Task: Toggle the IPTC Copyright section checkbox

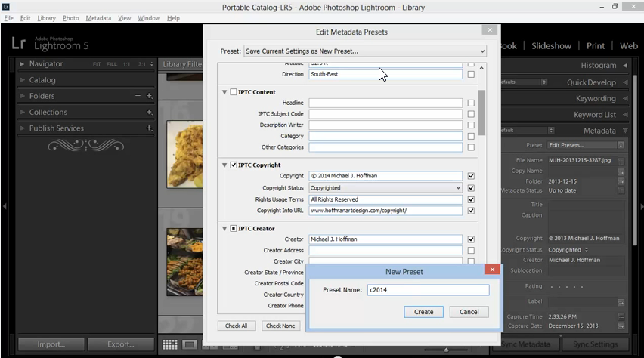Action: point(234,165)
